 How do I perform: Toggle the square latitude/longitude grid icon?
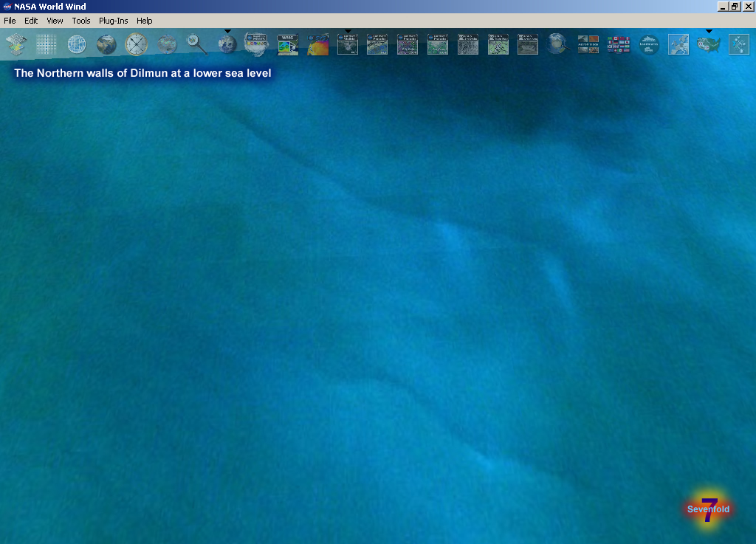[x=47, y=44]
